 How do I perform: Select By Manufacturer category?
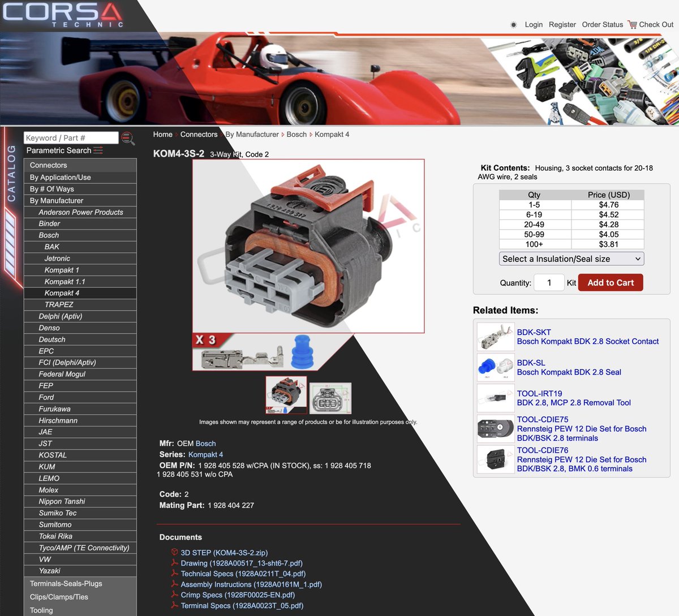(x=80, y=200)
